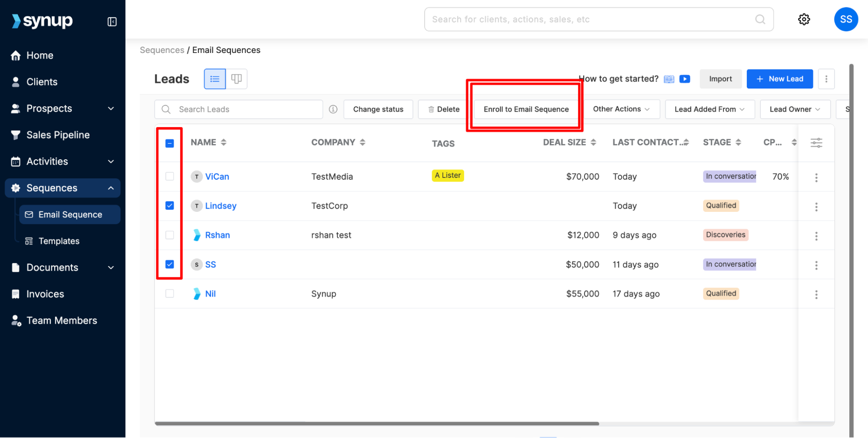Click the vertical page scrollbar
The width and height of the screenshot is (868, 438).
click(851, 250)
